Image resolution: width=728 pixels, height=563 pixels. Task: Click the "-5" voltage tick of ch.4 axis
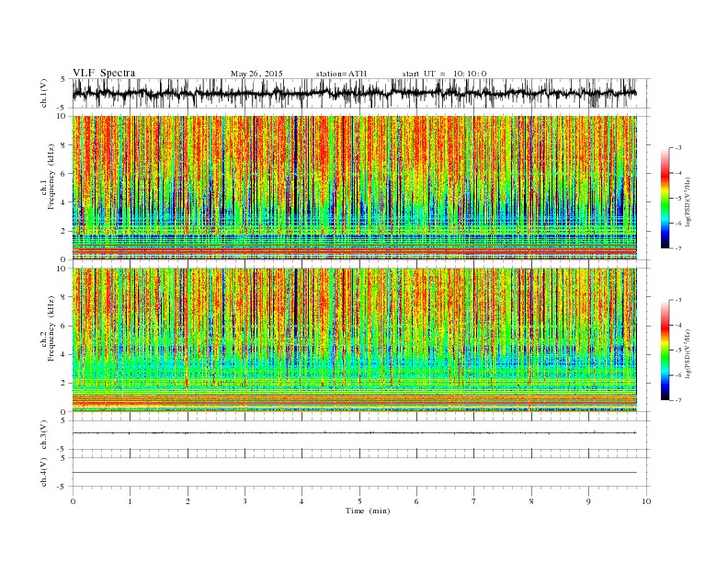pos(63,487)
